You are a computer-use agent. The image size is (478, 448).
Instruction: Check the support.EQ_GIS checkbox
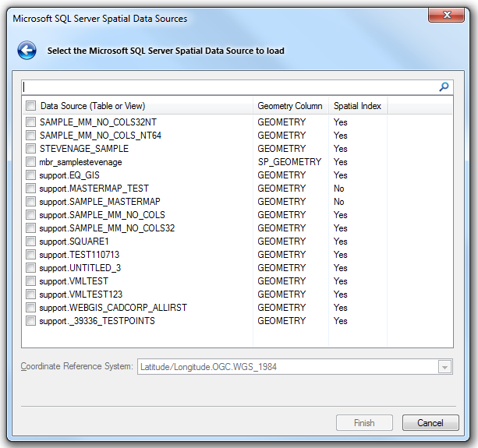30,175
